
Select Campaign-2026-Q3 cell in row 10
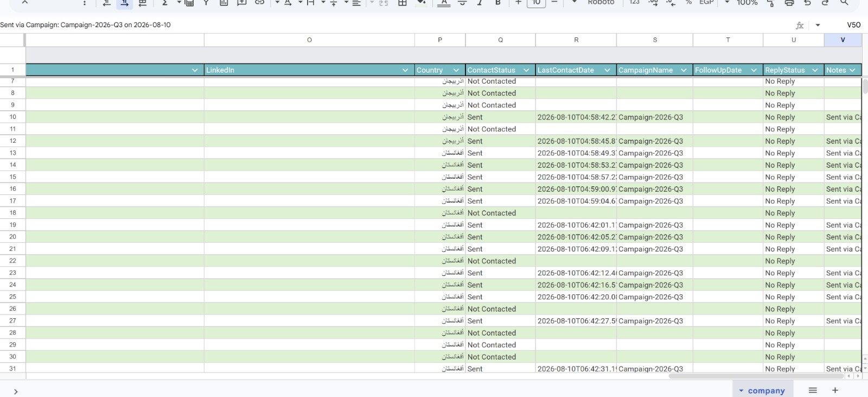[x=655, y=117]
